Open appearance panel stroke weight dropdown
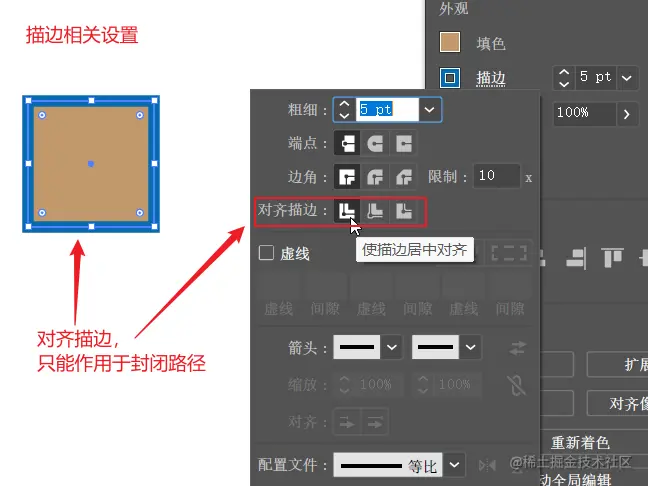The image size is (648, 486). [627, 78]
